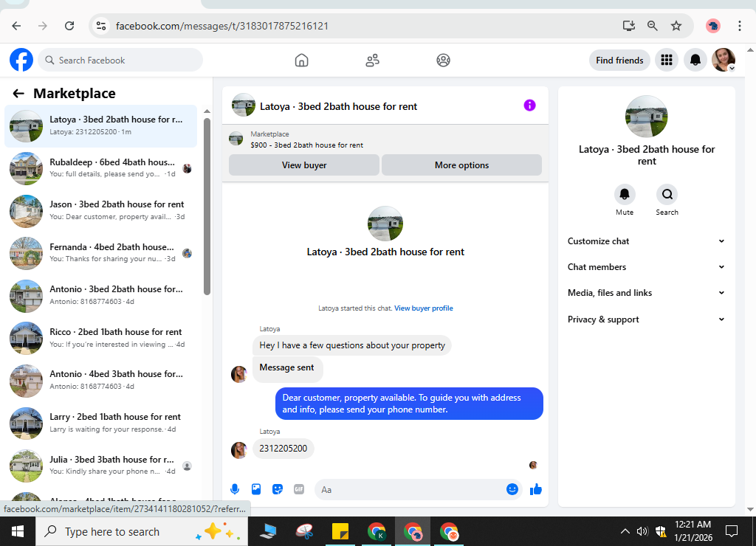
Task: Open Jason 3bed 2bath house conversation
Action: point(100,210)
